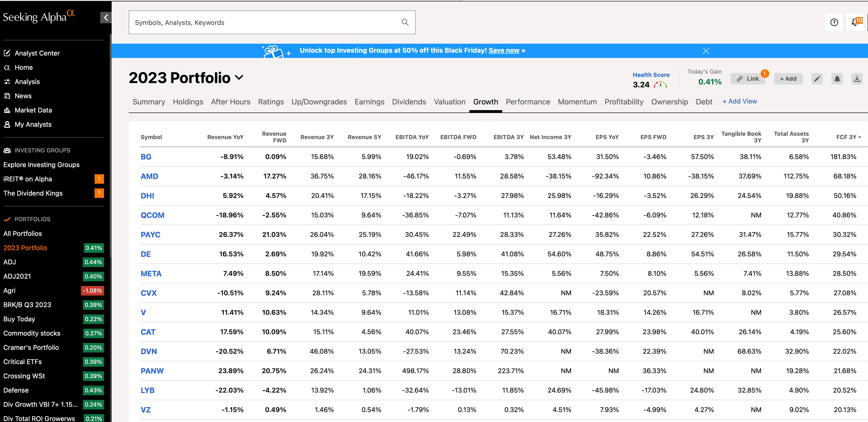Open the Analyst Center sidebar item
Screen dimensions: 868x422
pyautogui.click(x=37, y=53)
